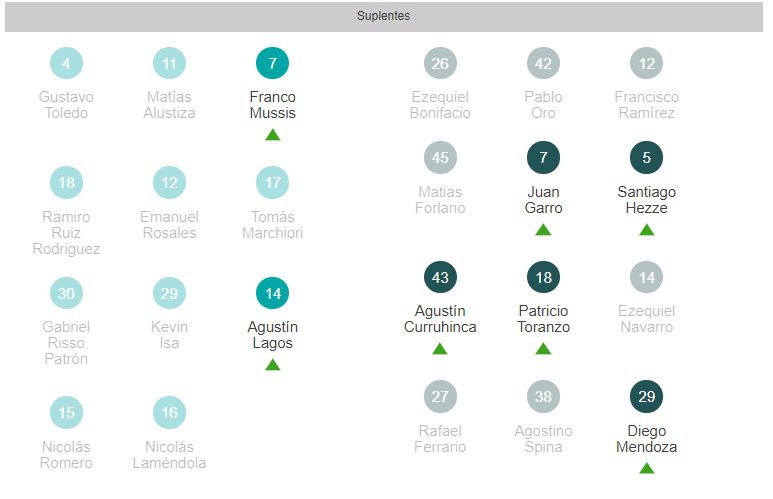Click Agustín Curruhinca number 43 badge

(440, 278)
